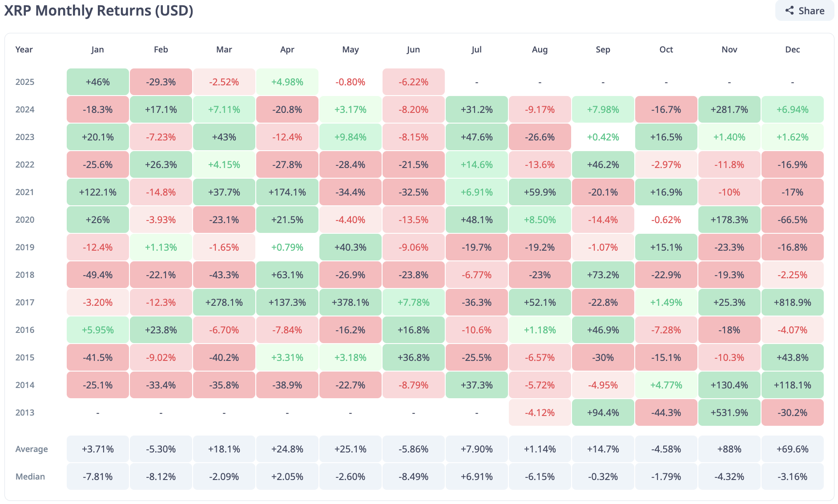
Task: Click the XRP Monthly Returns (USD) title
Action: (x=99, y=11)
